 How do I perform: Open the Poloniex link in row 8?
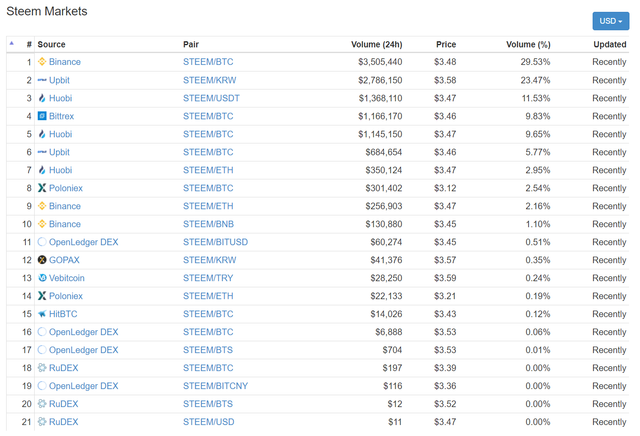66,188
